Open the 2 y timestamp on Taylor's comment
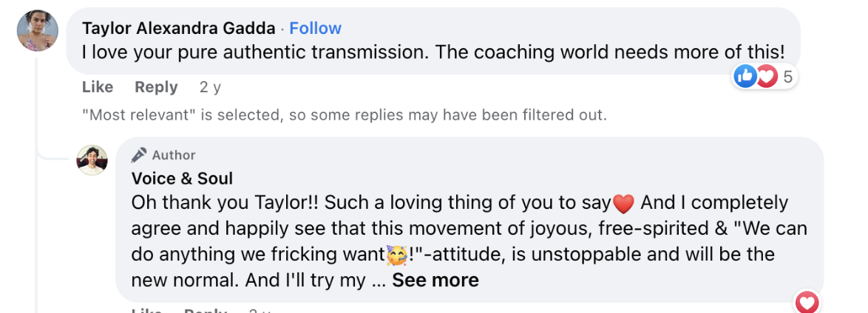This screenshot has width=868, height=313. (x=211, y=87)
